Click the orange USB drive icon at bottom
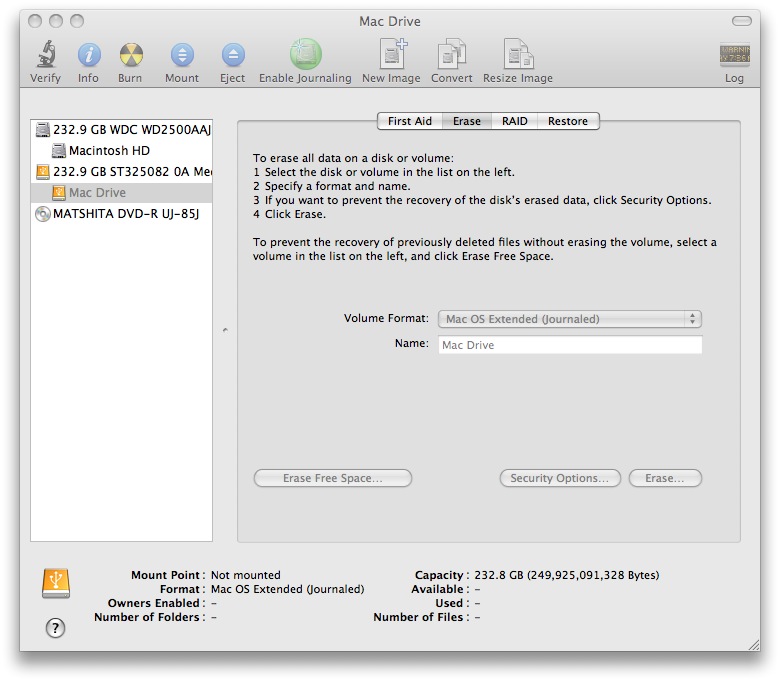This screenshot has width=780, height=681. coord(56,583)
